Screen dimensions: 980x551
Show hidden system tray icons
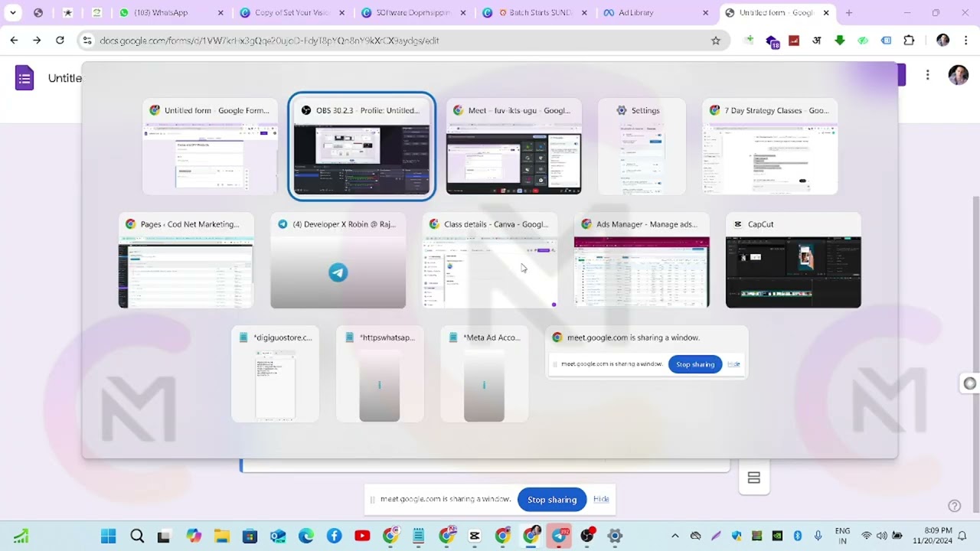[x=675, y=536]
